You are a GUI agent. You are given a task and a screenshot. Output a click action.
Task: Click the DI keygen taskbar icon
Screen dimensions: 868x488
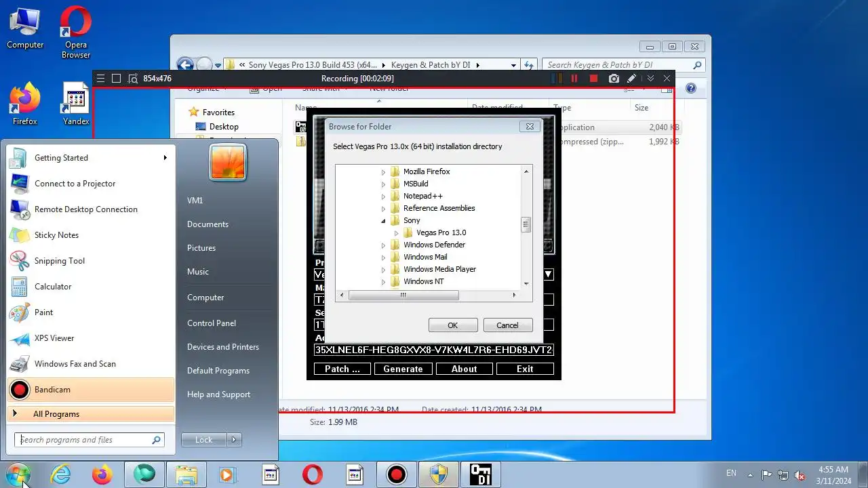tap(480, 474)
